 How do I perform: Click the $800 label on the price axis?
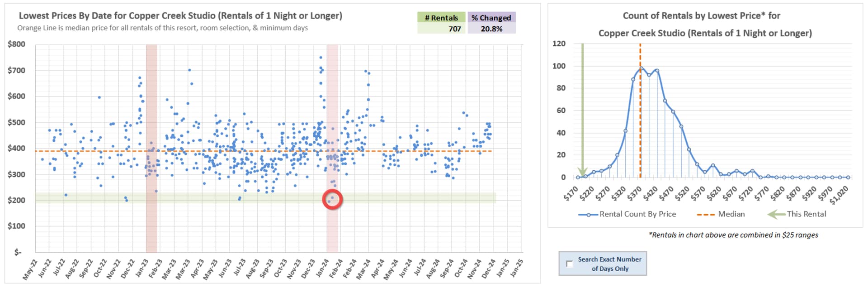16,44
